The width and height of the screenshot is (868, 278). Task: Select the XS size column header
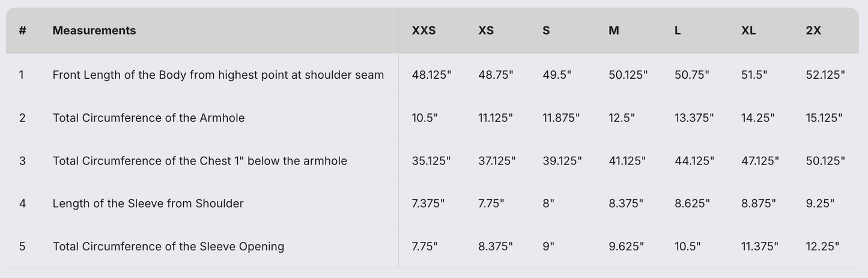click(x=486, y=31)
